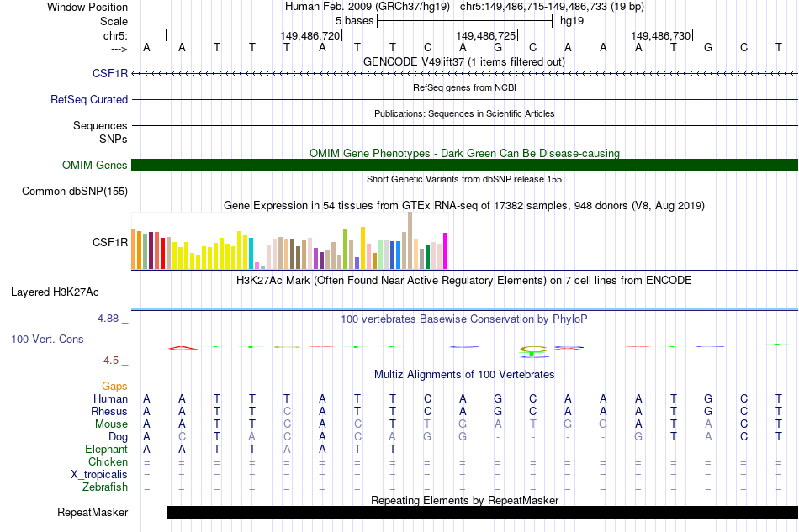Click the 149,486,730 coordinate label
Viewport: 799px width, 532px height.
(x=661, y=35)
